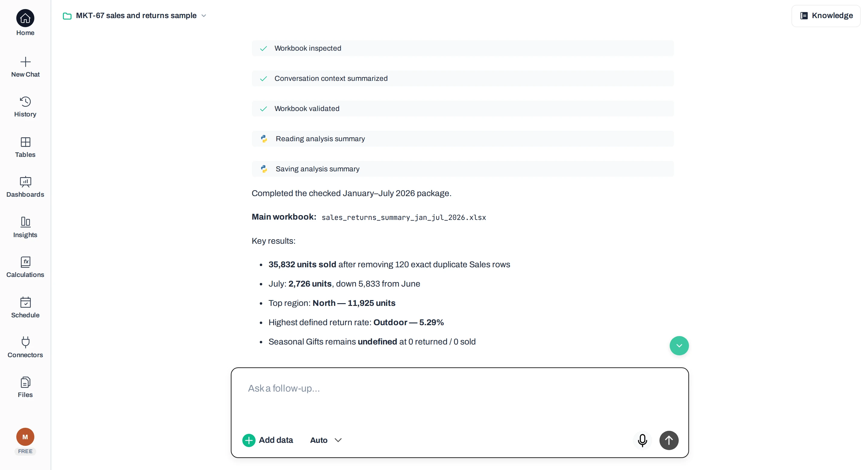Open Dashboards from the sidebar
868x470 pixels.
point(25,187)
